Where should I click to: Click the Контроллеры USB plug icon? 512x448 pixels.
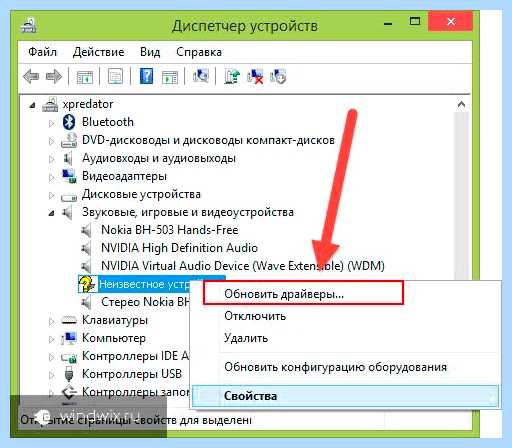pos(69,374)
